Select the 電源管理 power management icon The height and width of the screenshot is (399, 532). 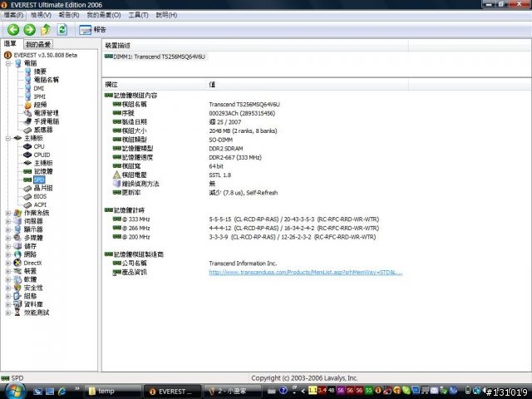(27, 113)
